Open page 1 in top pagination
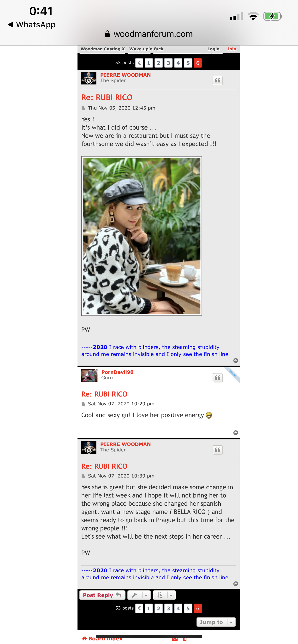 149,63
